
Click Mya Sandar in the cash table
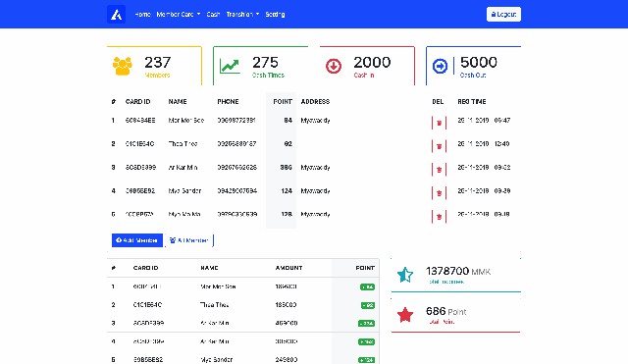[217, 360]
